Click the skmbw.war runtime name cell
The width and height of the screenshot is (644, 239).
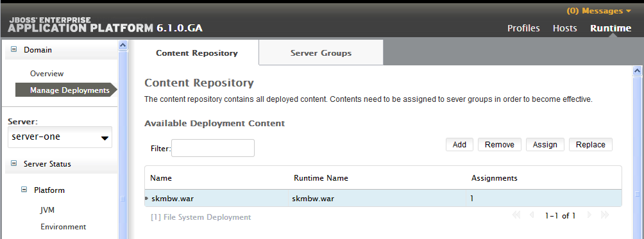(x=377, y=199)
